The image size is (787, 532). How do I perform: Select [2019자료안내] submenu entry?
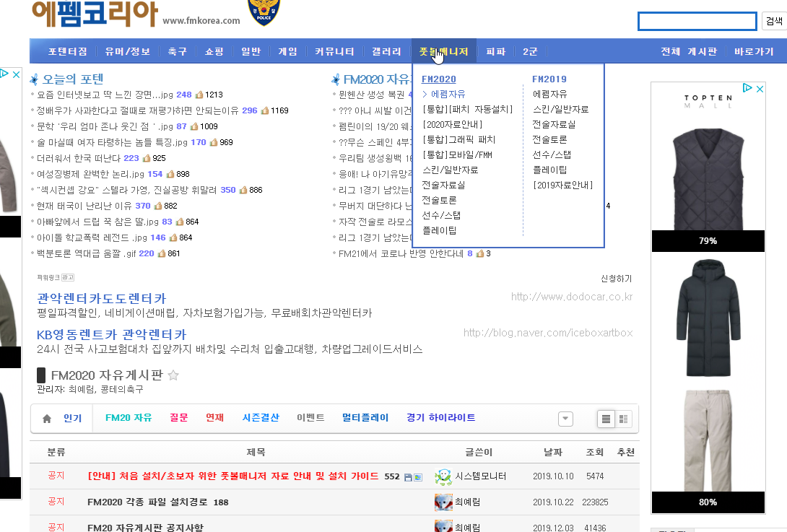(562, 186)
